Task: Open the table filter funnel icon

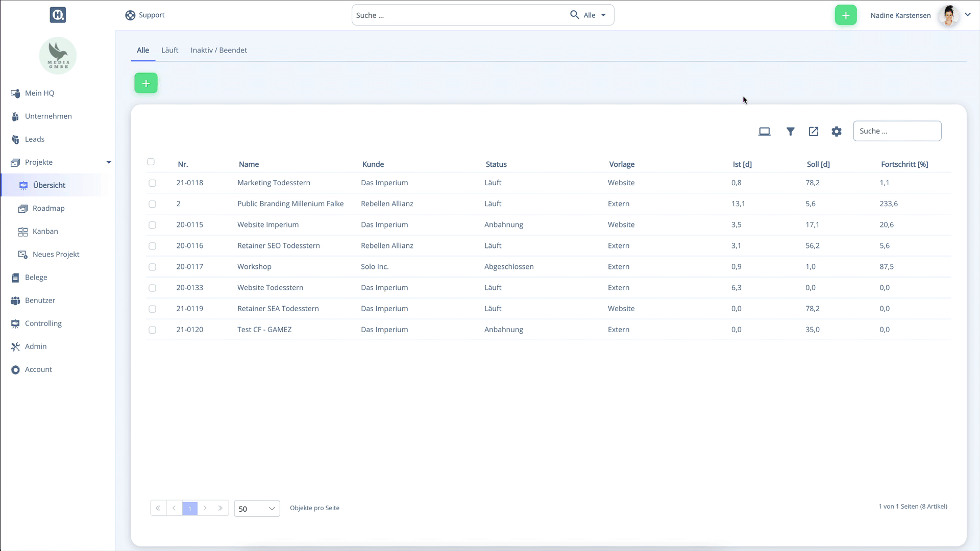Action: (x=790, y=132)
